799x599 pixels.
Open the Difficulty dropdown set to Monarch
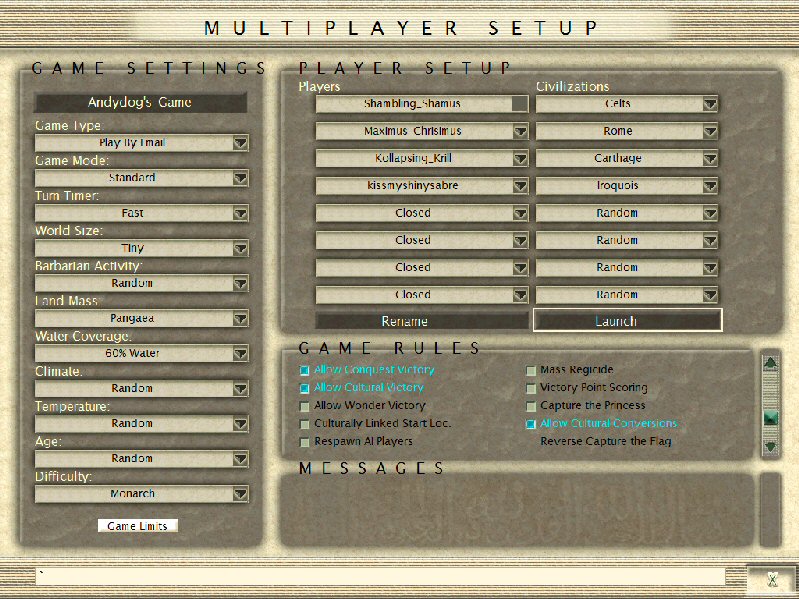[240, 493]
